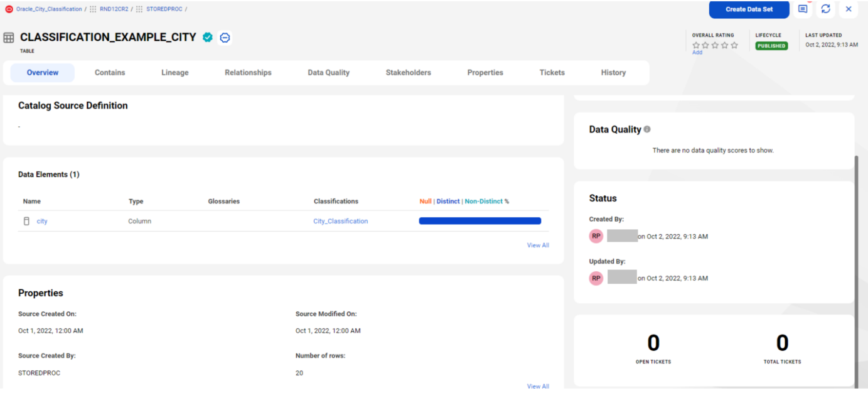This screenshot has width=868, height=393.
Task: Click the Non-Distinct legend label
Action: pyautogui.click(x=484, y=202)
